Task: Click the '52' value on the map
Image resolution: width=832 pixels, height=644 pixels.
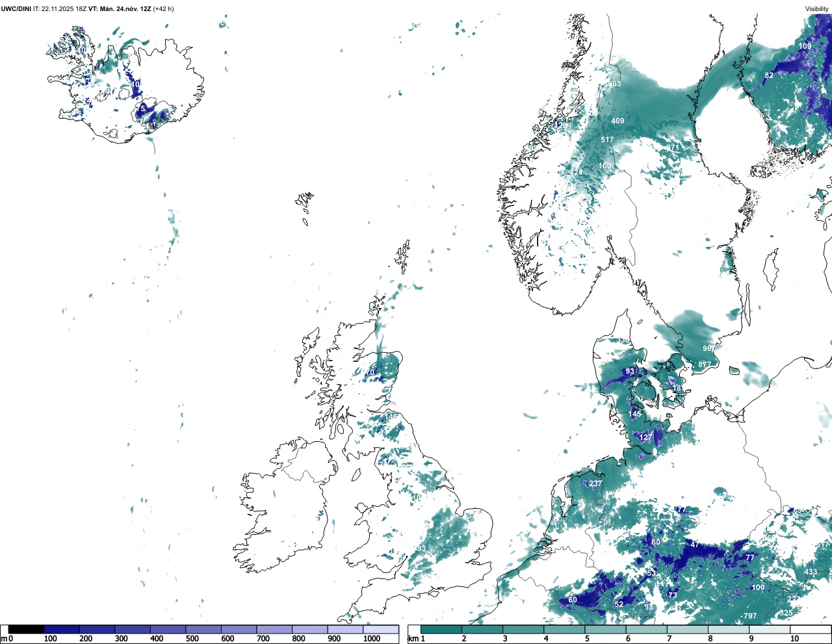Action: [x=619, y=604]
